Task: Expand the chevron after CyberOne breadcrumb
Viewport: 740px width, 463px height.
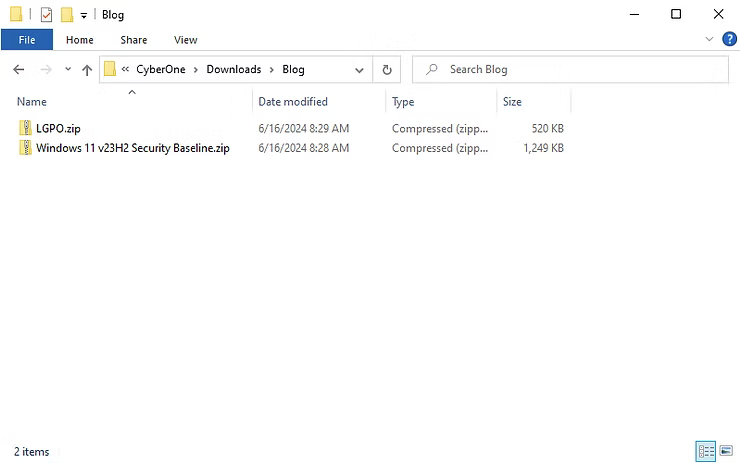Action: (x=195, y=70)
